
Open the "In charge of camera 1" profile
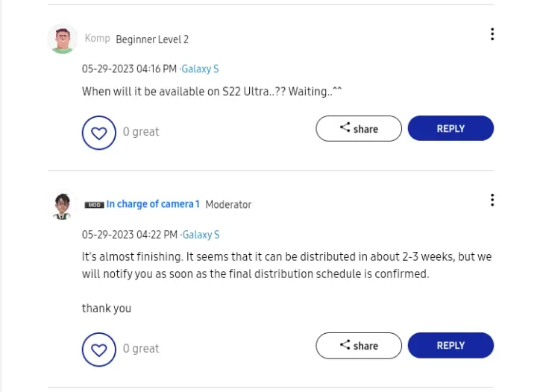point(153,204)
